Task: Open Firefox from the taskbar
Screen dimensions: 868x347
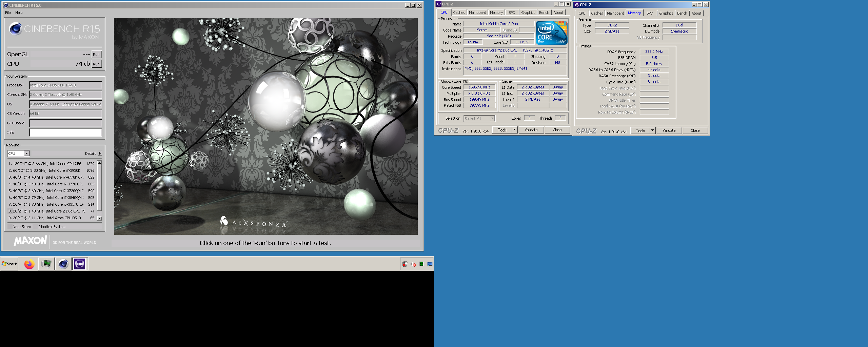Action: pos(29,264)
